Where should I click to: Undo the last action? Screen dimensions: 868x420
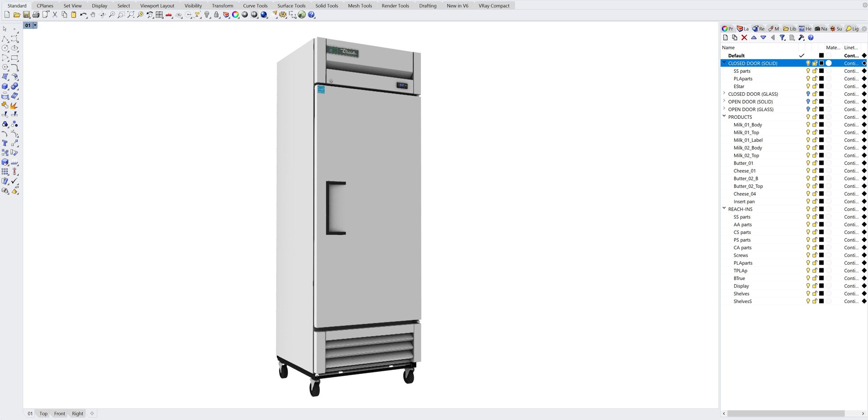point(83,15)
